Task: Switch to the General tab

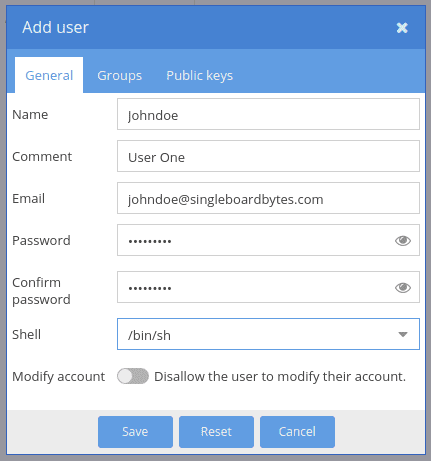Action: tap(49, 75)
